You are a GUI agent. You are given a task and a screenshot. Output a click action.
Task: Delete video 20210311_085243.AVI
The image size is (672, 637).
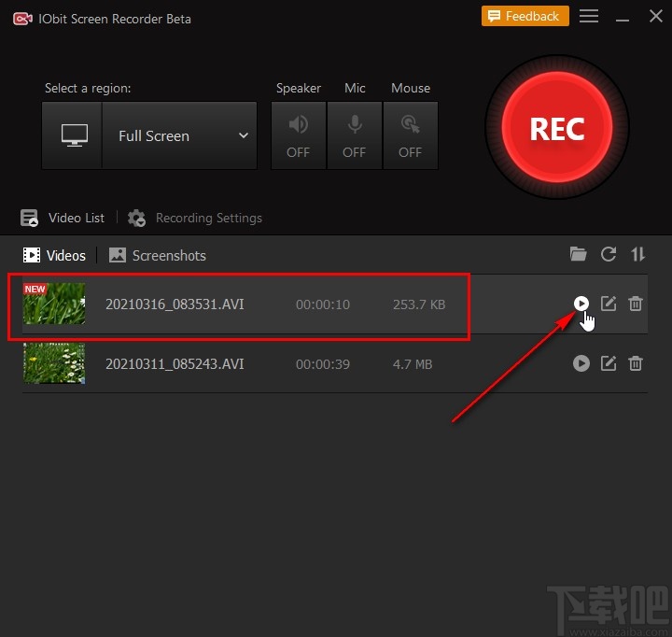(636, 363)
